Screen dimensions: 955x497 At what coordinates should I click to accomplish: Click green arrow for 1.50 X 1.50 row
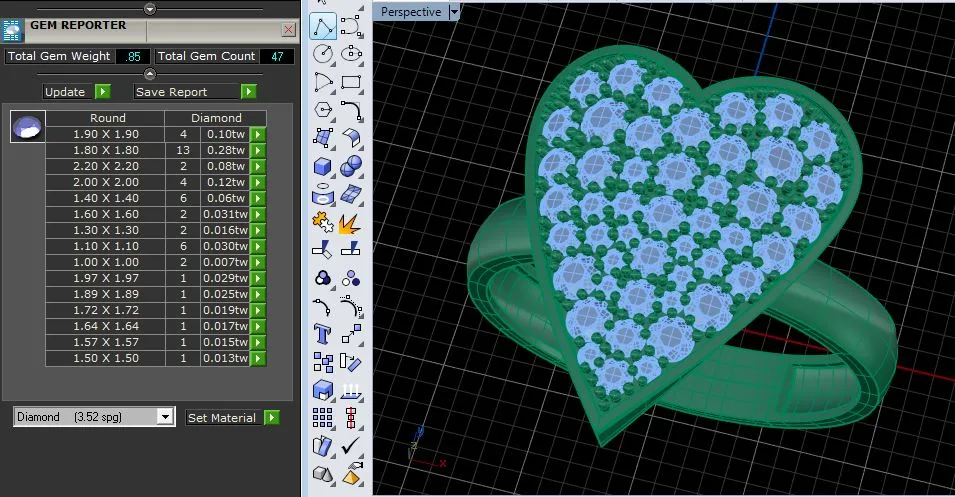click(x=258, y=358)
